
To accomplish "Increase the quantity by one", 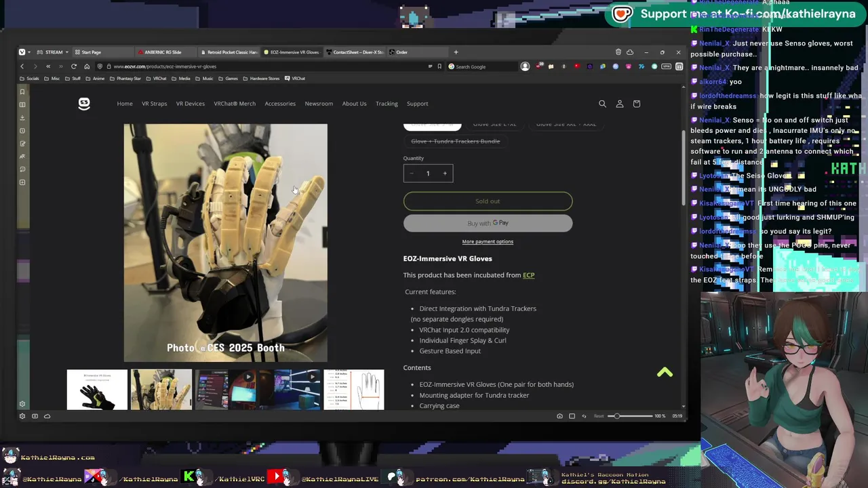I will [x=445, y=174].
